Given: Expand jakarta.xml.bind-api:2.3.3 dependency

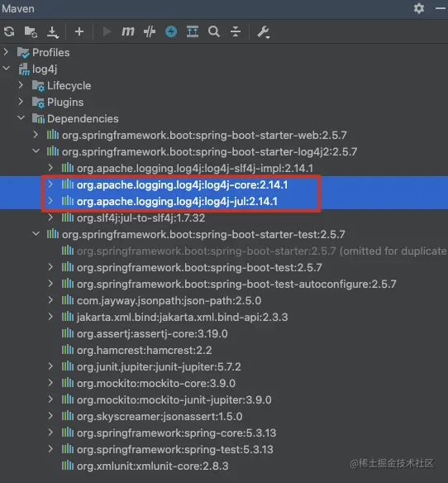Looking at the screenshot, I should click(x=50, y=317).
